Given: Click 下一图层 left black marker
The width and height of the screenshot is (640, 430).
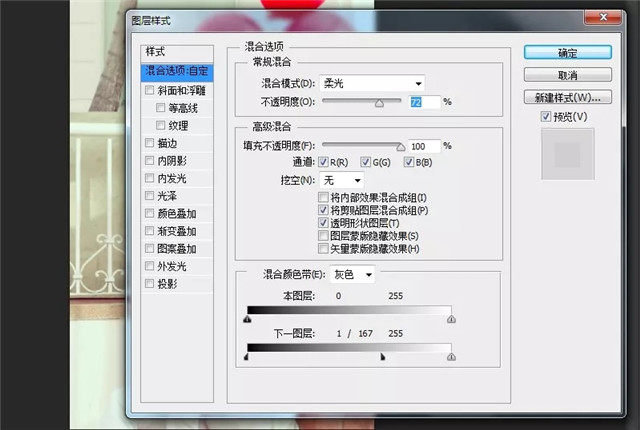Looking at the screenshot, I should [246, 357].
